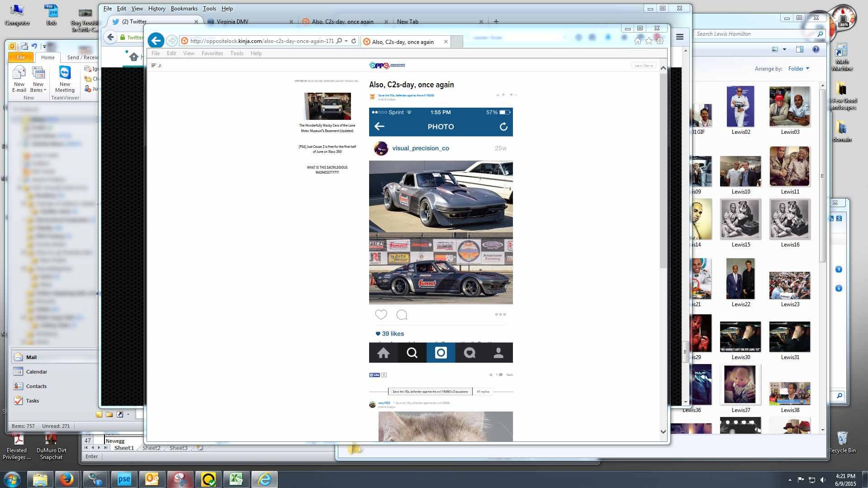Open Firefox from the taskbar

(x=67, y=479)
